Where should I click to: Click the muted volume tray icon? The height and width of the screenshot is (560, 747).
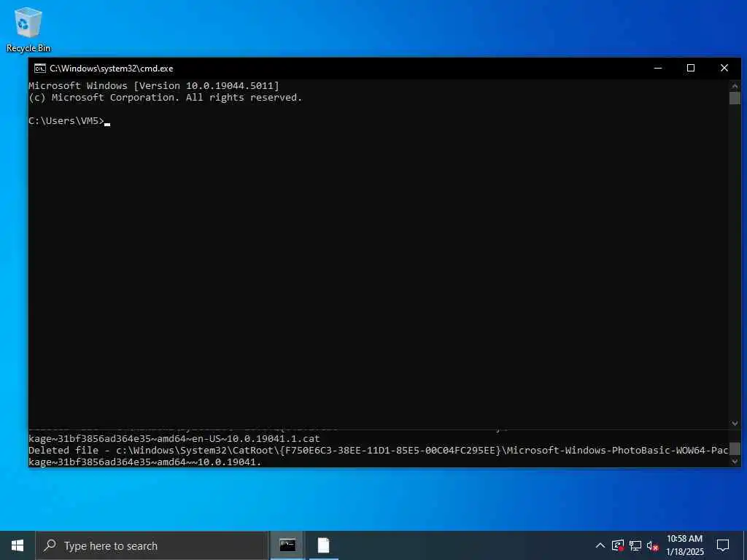tap(653, 545)
